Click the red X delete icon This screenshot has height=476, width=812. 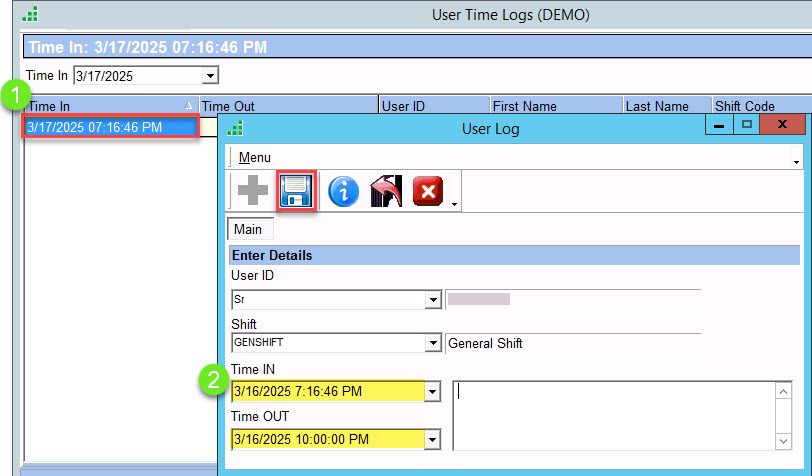pos(427,191)
